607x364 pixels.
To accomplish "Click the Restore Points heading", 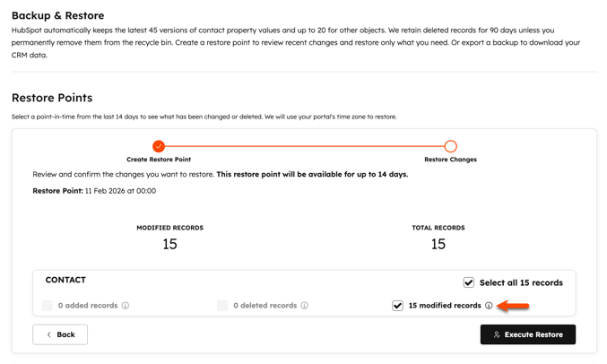I will coord(52,98).
